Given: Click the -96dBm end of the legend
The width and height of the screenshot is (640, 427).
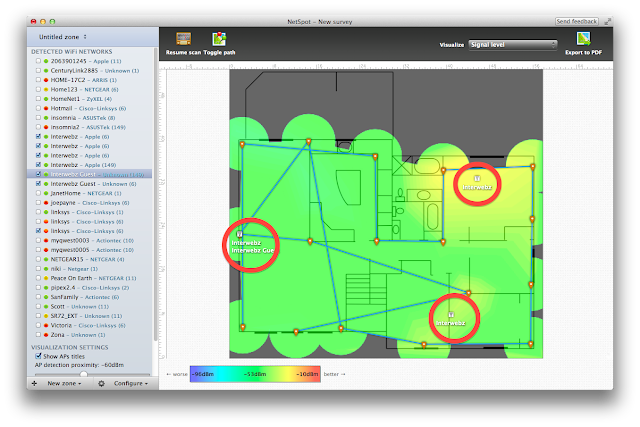Looking at the screenshot, I should click(x=203, y=374).
